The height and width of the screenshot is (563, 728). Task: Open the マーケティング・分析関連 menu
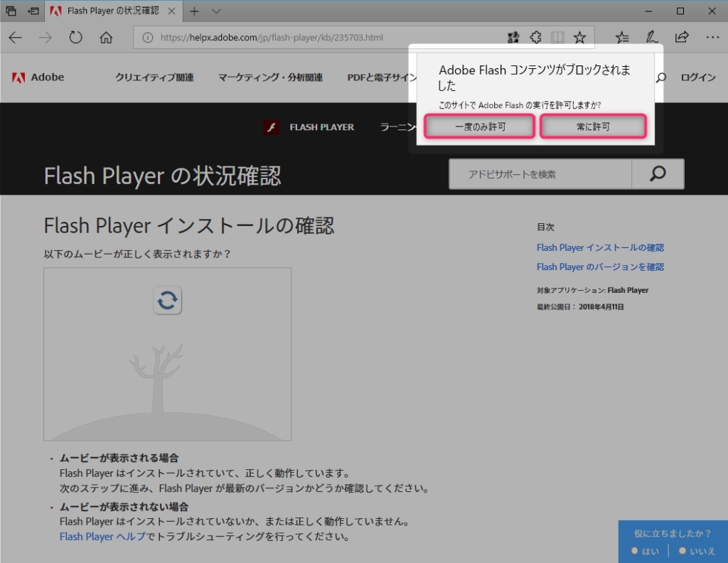pyautogui.click(x=270, y=77)
